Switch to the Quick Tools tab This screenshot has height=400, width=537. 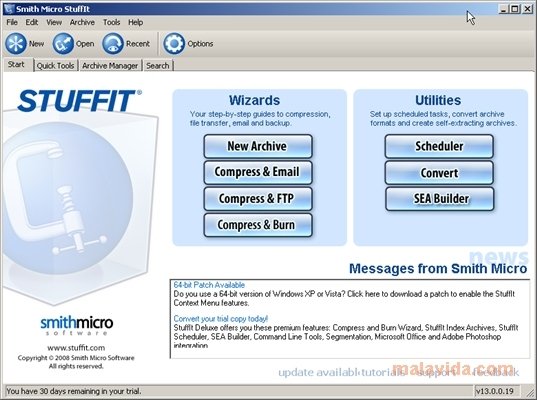[55, 65]
